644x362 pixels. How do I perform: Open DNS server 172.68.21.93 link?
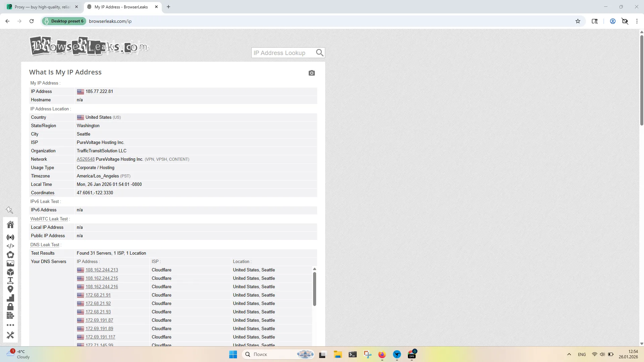pyautogui.click(x=98, y=312)
